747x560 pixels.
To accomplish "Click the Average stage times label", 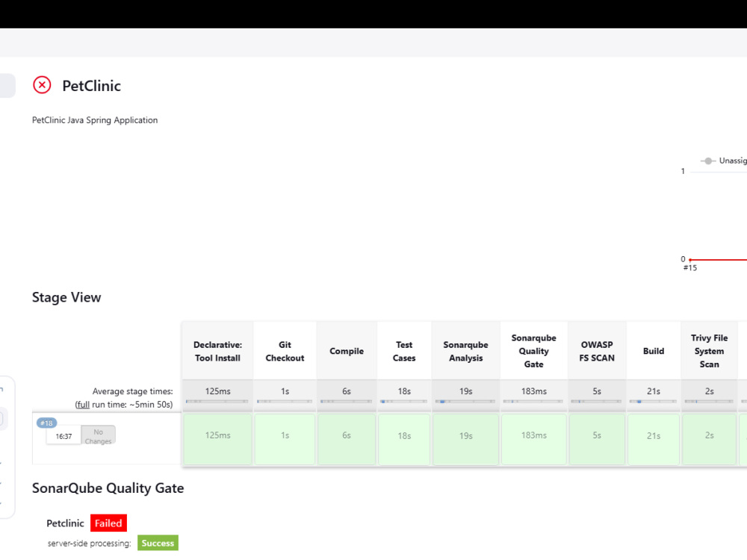I will [132, 391].
